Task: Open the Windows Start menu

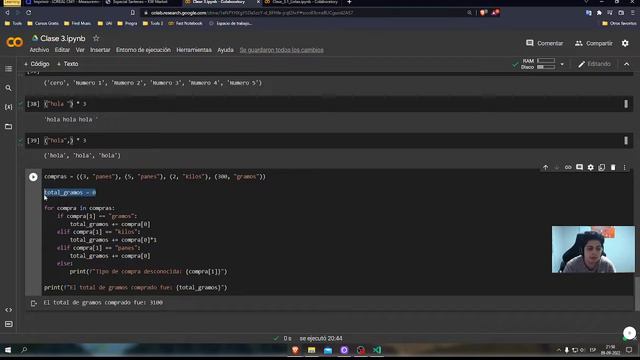Action: point(8,350)
